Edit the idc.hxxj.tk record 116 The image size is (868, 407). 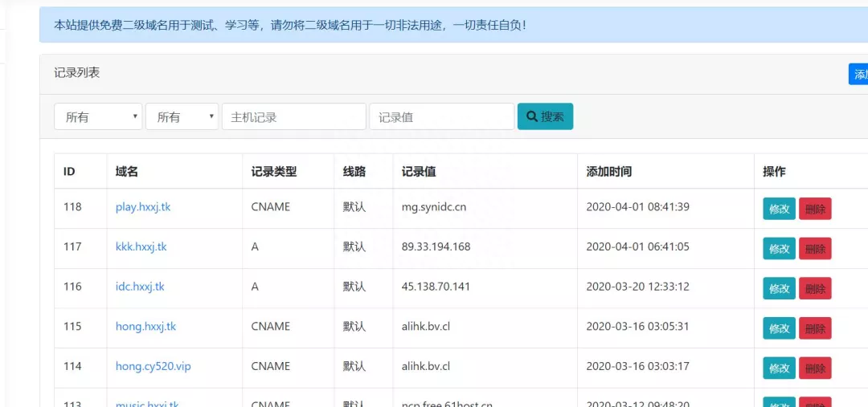click(779, 288)
